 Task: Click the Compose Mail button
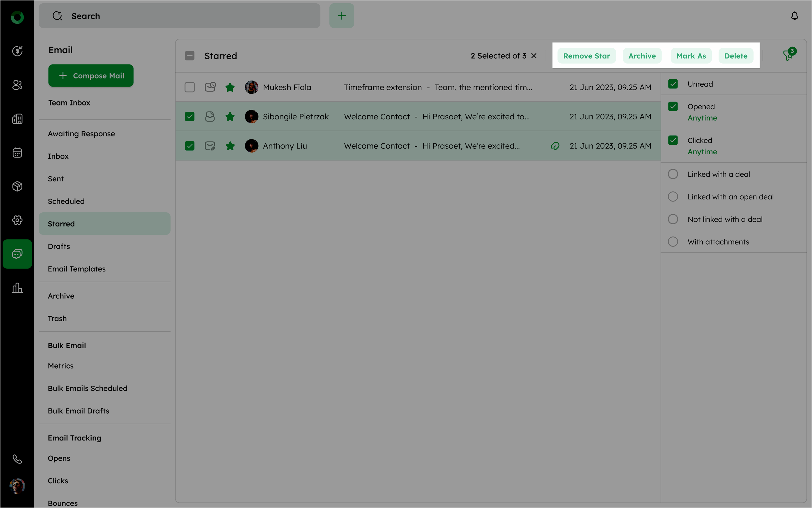[91, 76]
